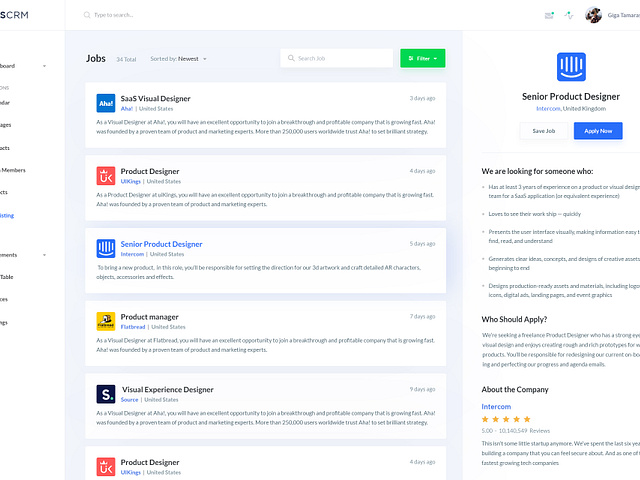Screen dimensions: 640x480
Task: Click the Aha! company logo
Action: click(x=106, y=103)
